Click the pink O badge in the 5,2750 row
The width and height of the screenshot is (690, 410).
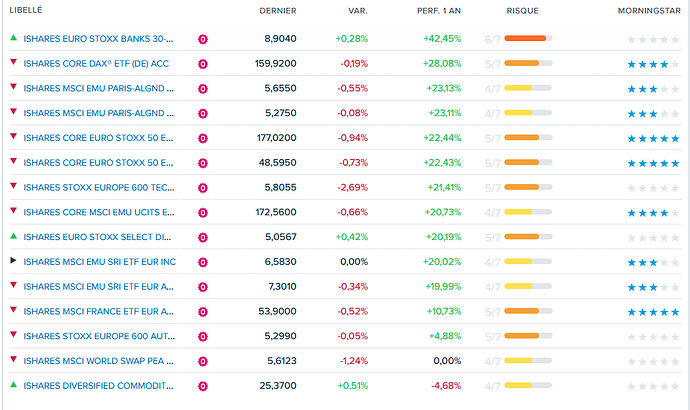point(202,113)
